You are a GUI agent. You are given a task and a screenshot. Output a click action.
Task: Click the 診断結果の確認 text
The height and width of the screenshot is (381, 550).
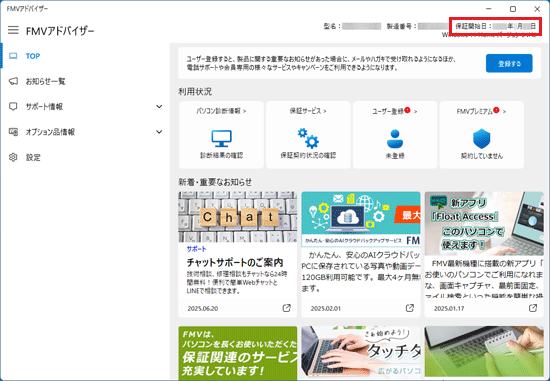click(x=221, y=155)
